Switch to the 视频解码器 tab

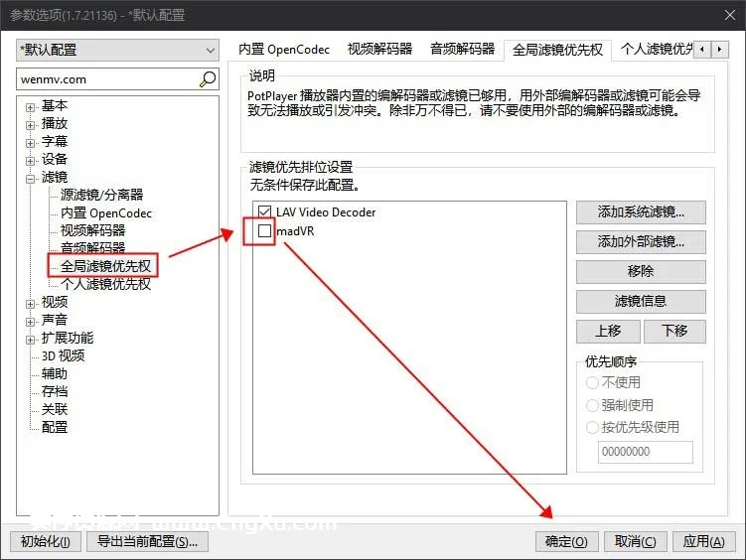379,49
